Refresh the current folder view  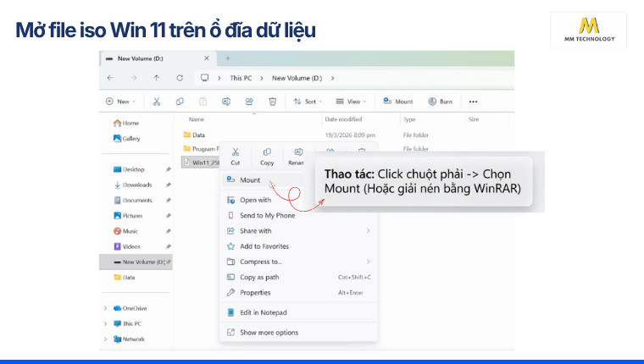pyautogui.click(x=180, y=78)
